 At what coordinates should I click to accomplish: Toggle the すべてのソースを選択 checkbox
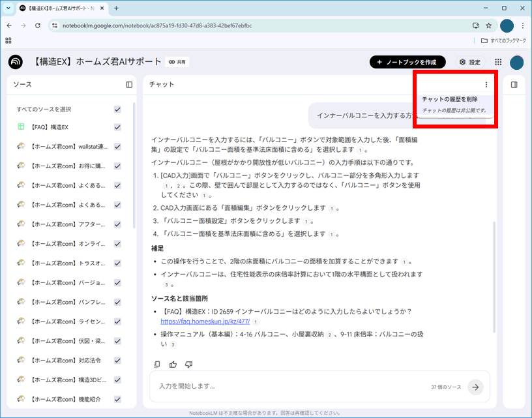pyautogui.click(x=117, y=109)
